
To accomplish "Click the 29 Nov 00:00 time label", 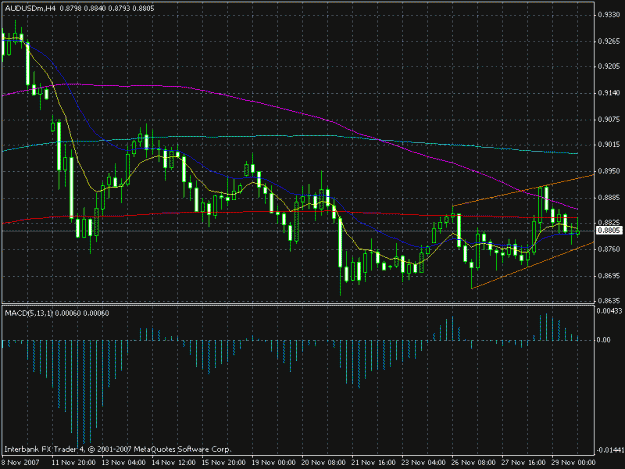I will point(573,462).
